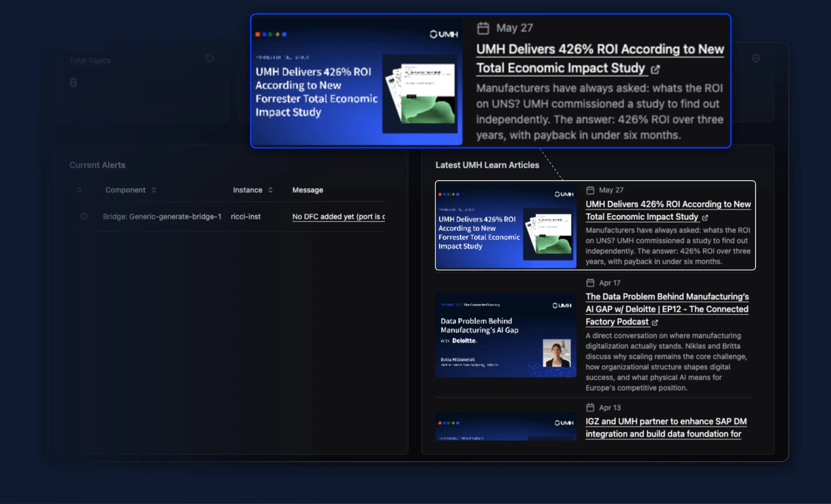
Task: Click the calendar icon beside Apr 17
Action: 590,283
